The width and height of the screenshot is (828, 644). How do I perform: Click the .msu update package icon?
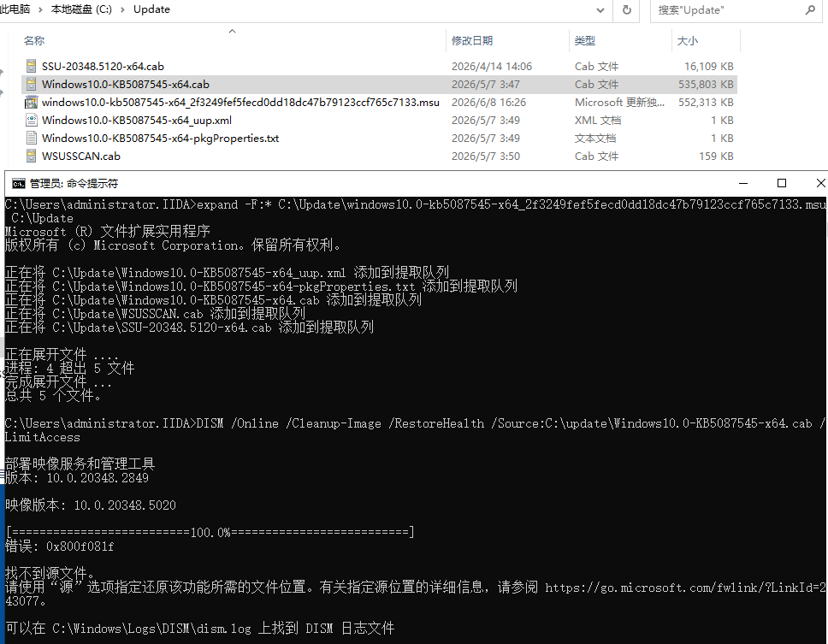point(32,102)
